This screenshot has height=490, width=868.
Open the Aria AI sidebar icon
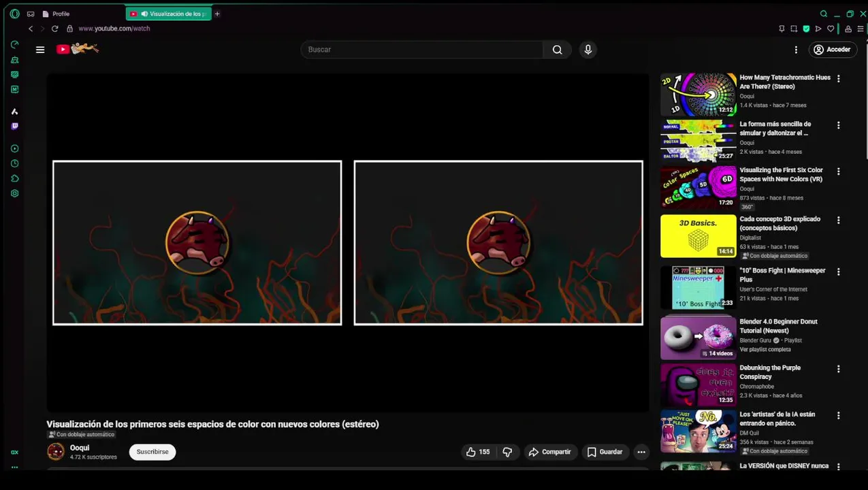point(14,112)
